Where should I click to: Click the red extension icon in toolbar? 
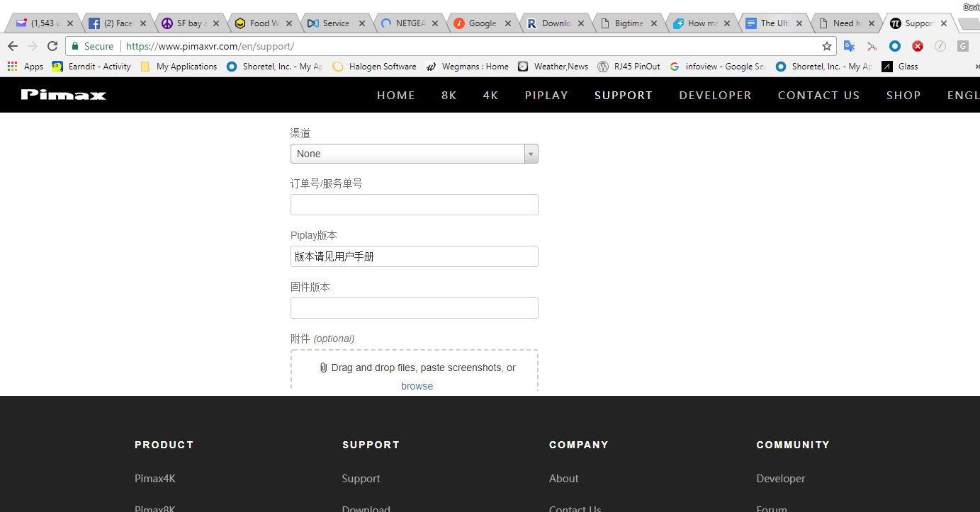[x=917, y=46]
